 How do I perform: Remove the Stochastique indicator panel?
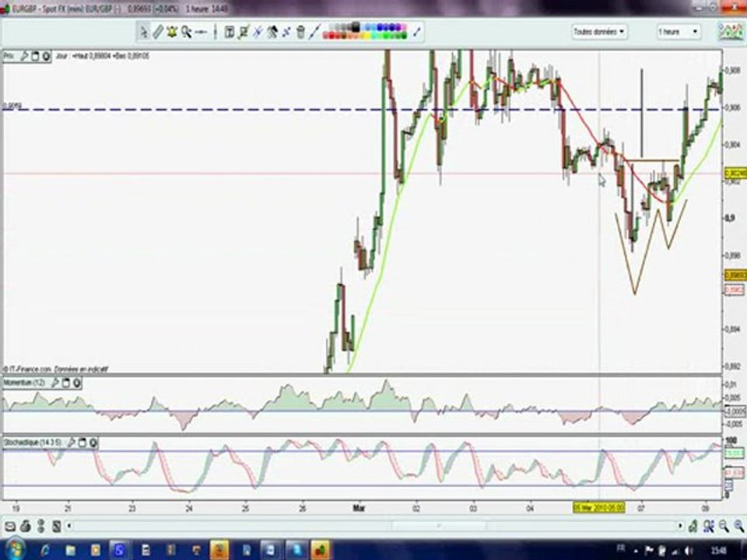(x=93, y=443)
